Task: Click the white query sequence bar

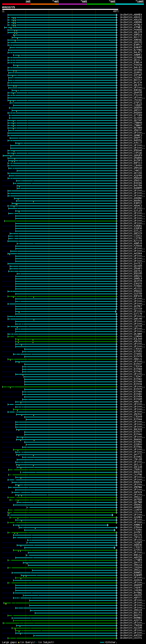Action: (x=60, y=10)
